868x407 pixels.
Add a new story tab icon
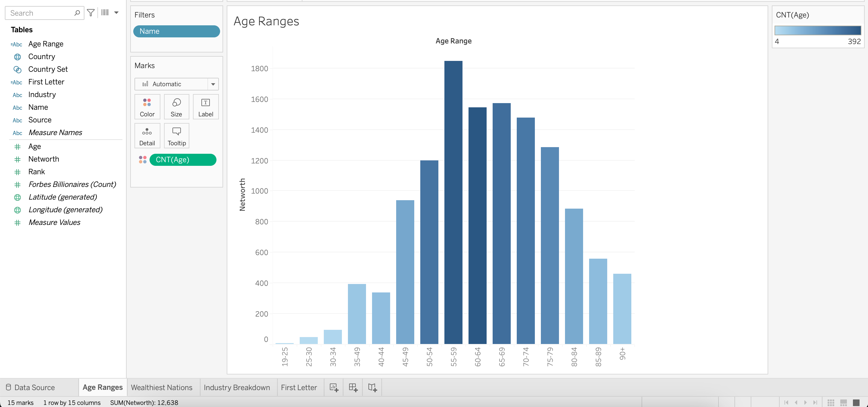[372, 387]
